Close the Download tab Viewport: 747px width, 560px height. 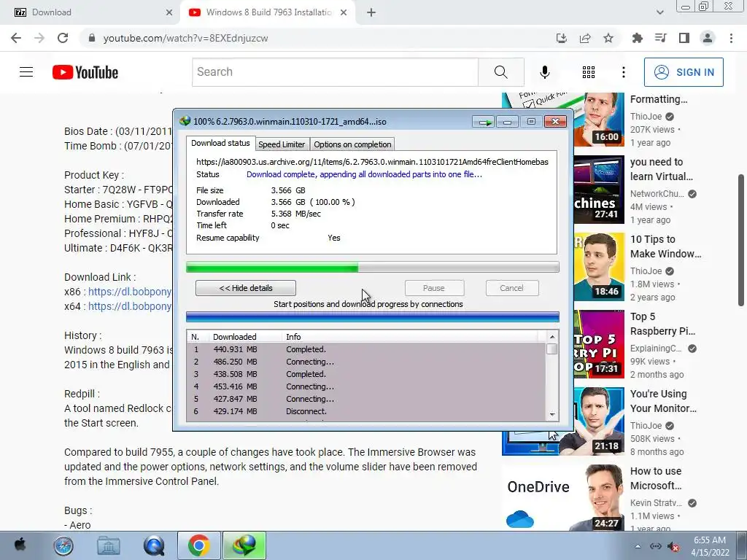[x=169, y=13]
